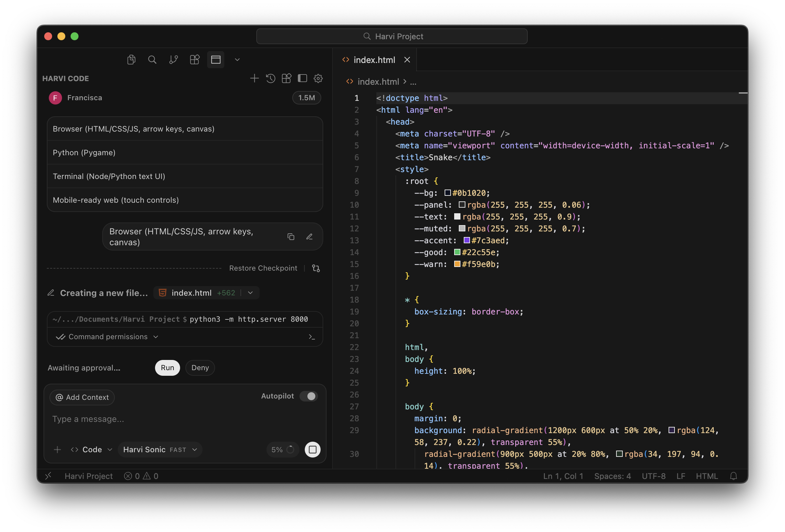
Task: Open the Code mode dropdown
Action: [91, 450]
